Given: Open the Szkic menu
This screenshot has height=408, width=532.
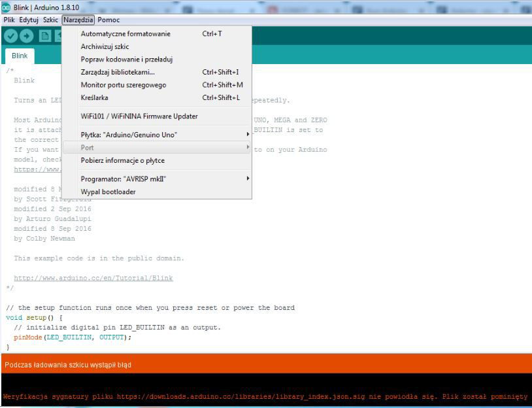Looking at the screenshot, I should (x=50, y=20).
